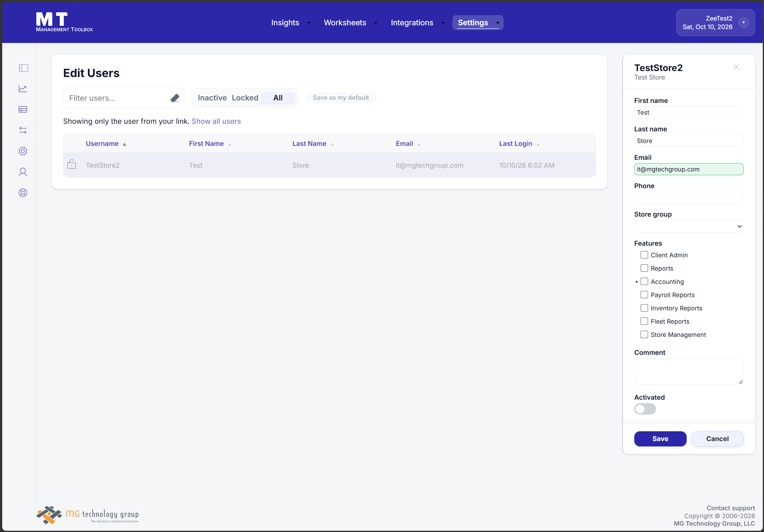Click the Cancel button
This screenshot has width=764, height=532.
pyautogui.click(x=717, y=439)
